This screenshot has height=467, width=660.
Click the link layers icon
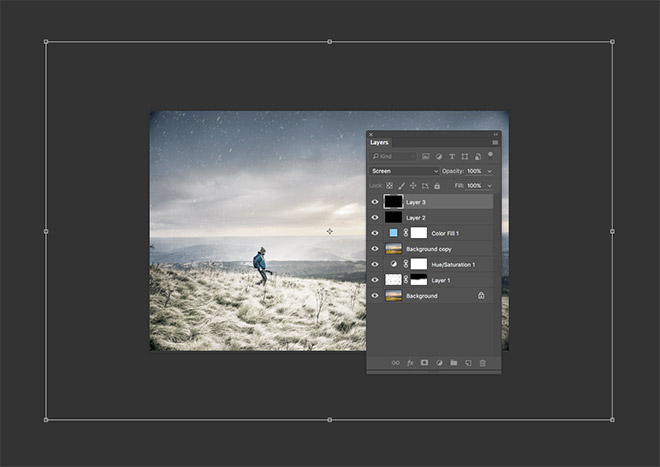tap(395, 363)
